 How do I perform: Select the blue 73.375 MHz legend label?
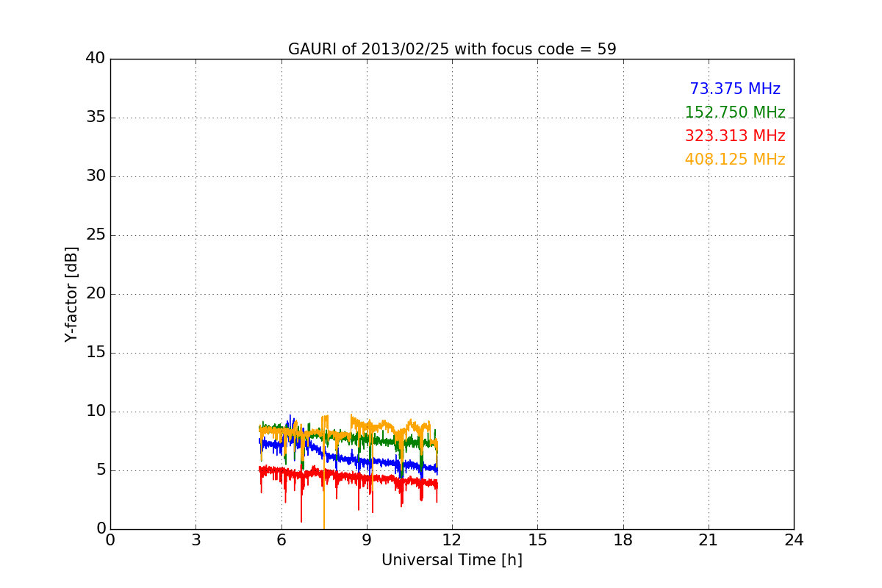(735, 89)
